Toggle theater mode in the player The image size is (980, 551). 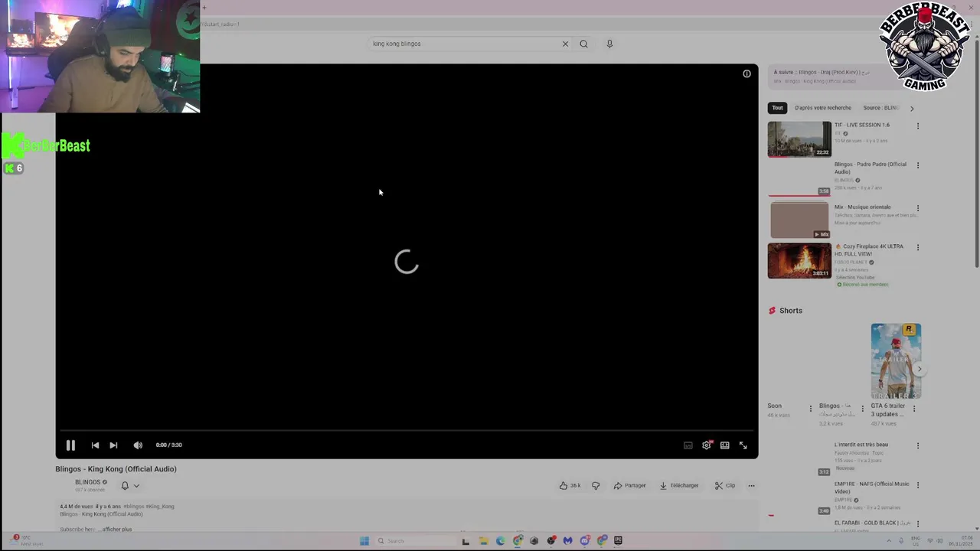tap(724, 445)
